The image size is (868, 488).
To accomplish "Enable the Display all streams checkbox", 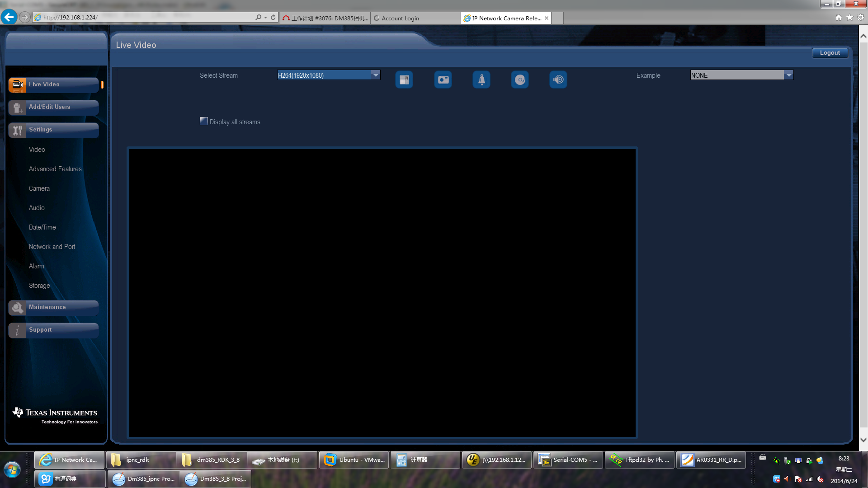I will (x=204, y=121).
